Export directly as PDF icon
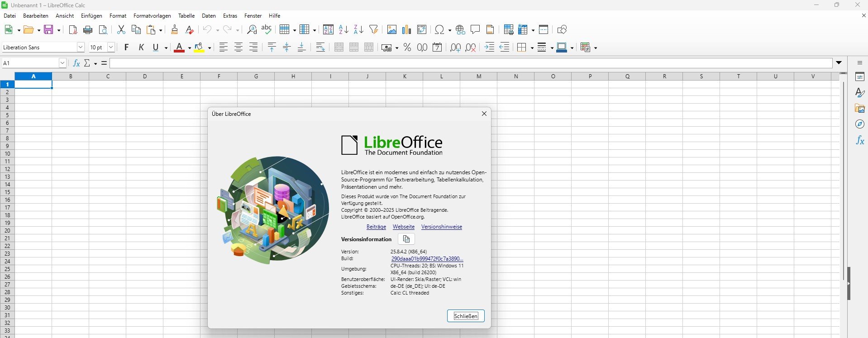Viewport: 868px width, 338px height. 73,30
